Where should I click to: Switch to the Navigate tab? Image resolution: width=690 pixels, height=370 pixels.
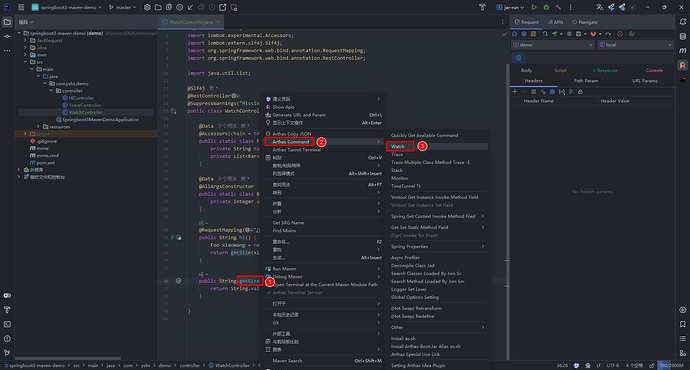pos(585,22)
